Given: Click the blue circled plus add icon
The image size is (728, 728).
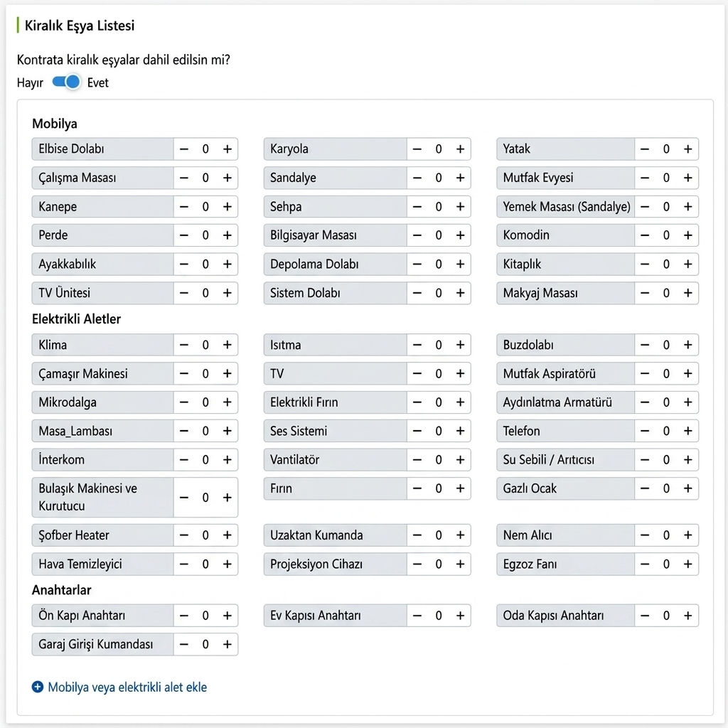Looking at the screenshot, I should 38,687.
